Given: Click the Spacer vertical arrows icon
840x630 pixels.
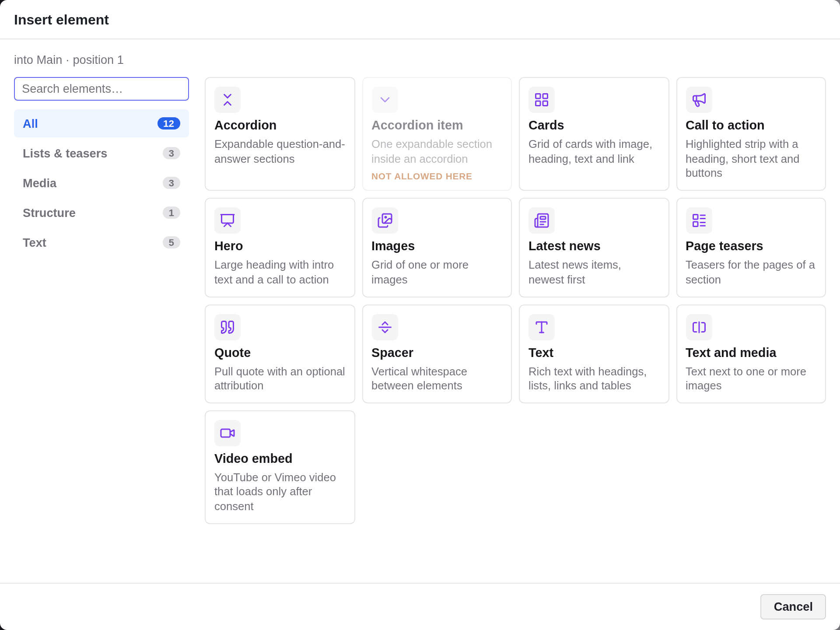Looking at the screenshot, I should click(385, 327).
